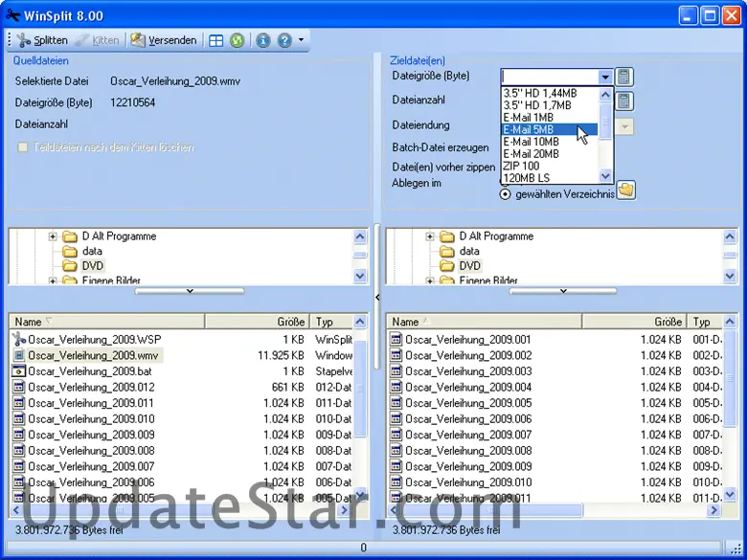Click the right file list's scroll-up arrow
Viewport: 747px width, 560px height.
pyautogui.click(x=730, y=322)
